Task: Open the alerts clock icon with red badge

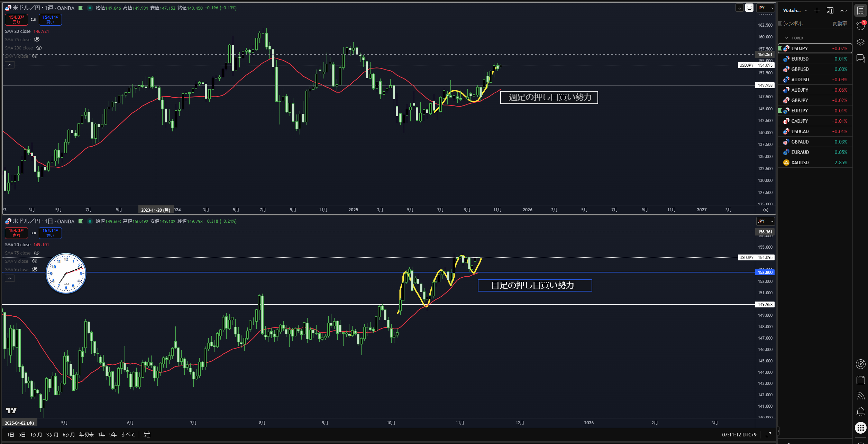Action: (860, 26)
